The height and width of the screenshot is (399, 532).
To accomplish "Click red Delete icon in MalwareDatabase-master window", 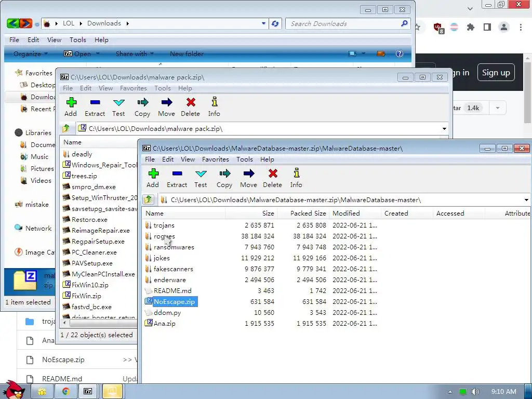I will 272,174.
